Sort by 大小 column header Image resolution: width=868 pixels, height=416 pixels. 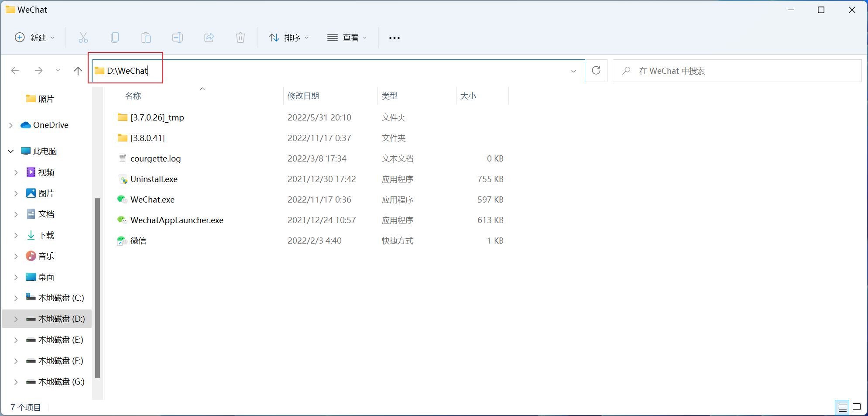coord(468,96)
